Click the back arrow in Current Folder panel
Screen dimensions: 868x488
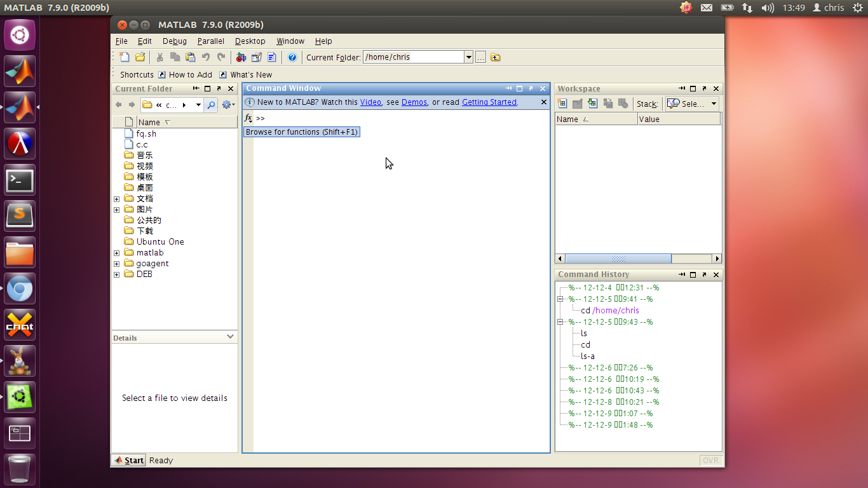pyautogui.click(x=119, y=105)
